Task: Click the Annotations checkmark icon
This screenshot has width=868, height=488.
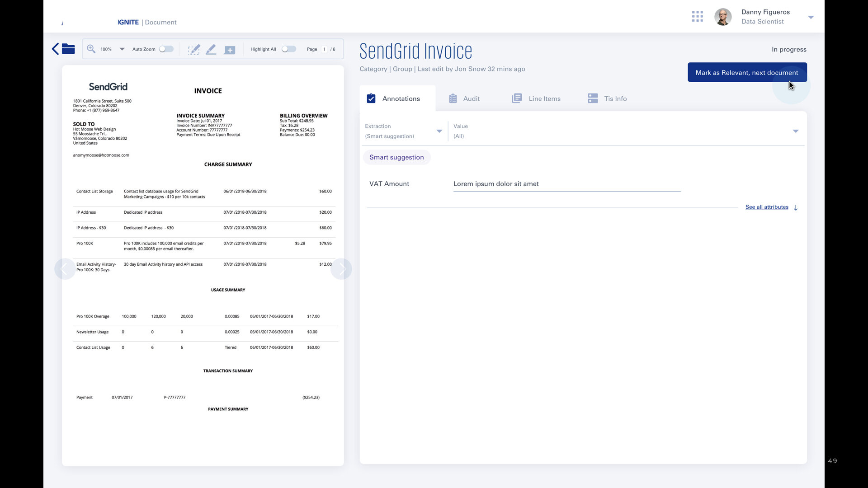Action: point(371,99)
